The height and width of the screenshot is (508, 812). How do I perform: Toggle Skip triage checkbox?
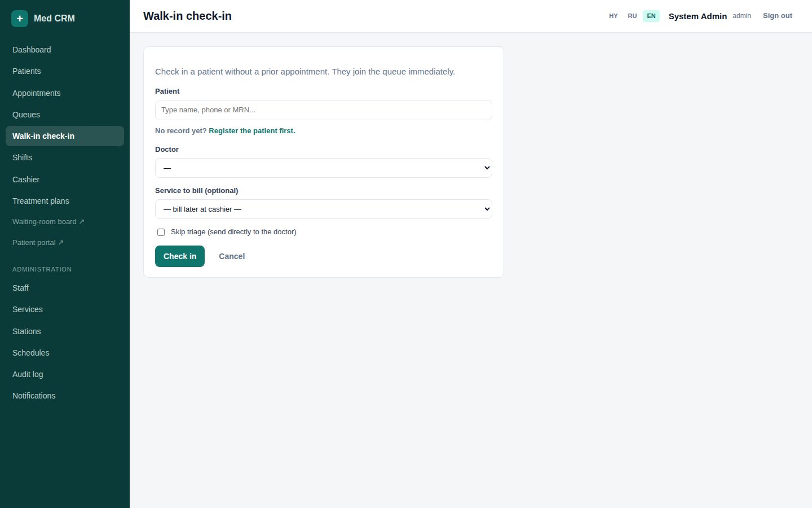pyautogui.click(x=161, y=232)
